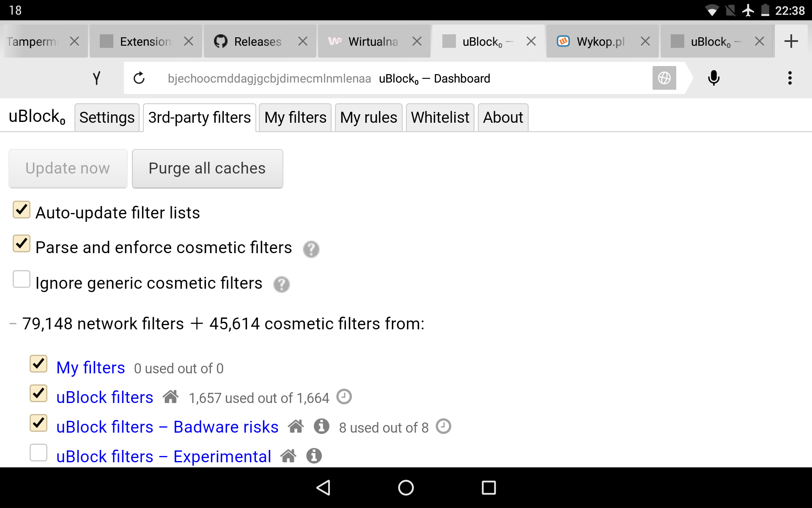Switch to the Whitelist tab
The height and width of the screenshot is (508, 812).
pyautogui.click(x=440, y=117)
